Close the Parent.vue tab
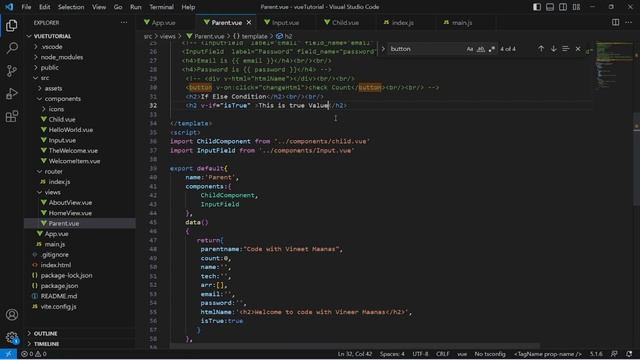 click(249, 23)
